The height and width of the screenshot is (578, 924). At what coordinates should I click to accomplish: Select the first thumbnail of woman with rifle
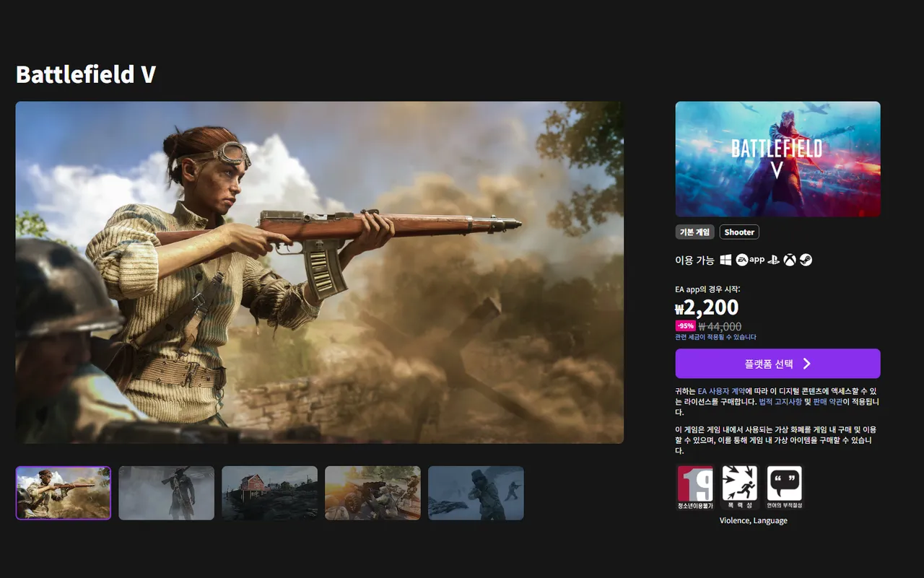pyautogui.click(x=64, y=493)
